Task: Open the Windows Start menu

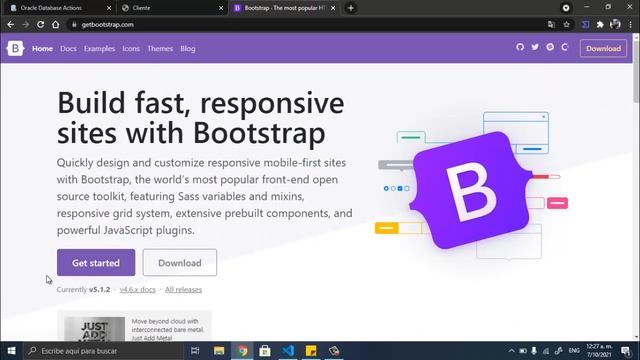Action: coord(11,351)
